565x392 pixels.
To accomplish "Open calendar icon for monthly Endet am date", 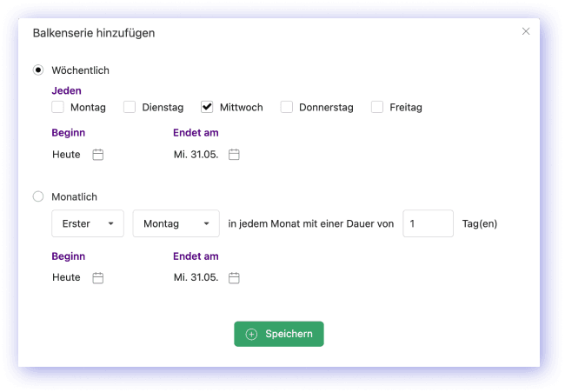I will (x=234, y=278).
